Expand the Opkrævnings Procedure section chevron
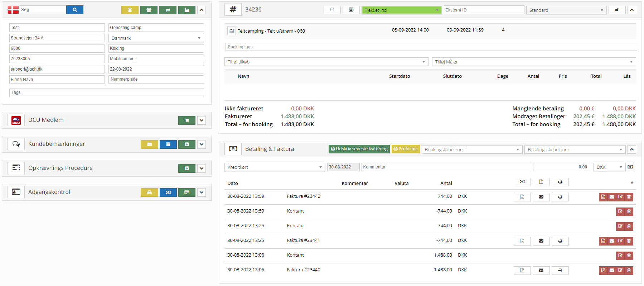 202,168
